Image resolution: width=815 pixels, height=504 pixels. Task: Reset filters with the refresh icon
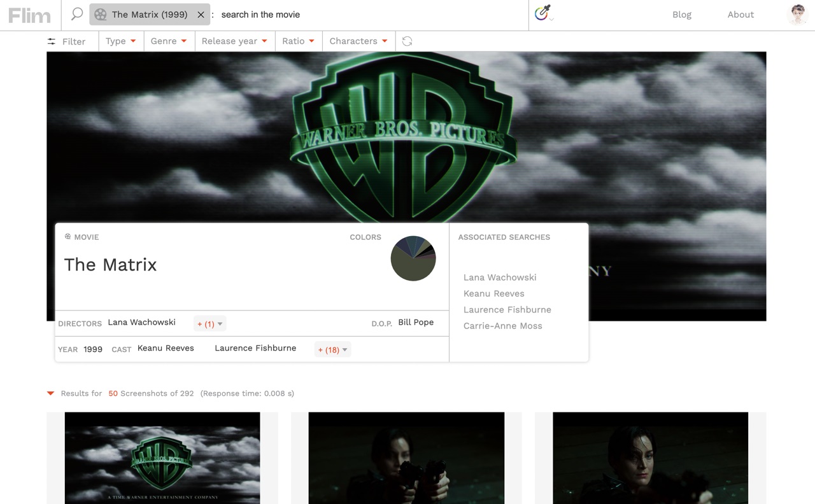click(407, 41)
